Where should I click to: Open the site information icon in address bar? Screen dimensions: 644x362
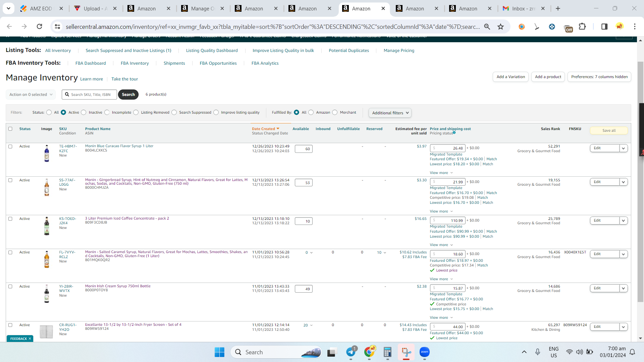[58, 26]
